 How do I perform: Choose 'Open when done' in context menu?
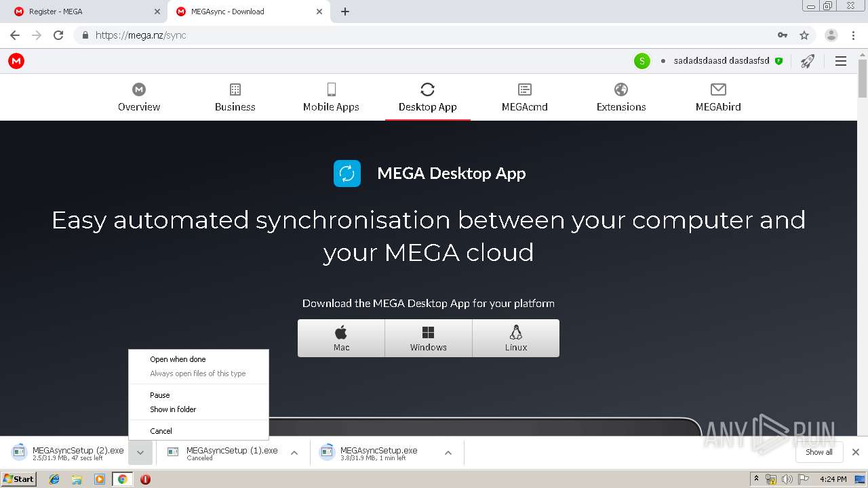(199, 359)
